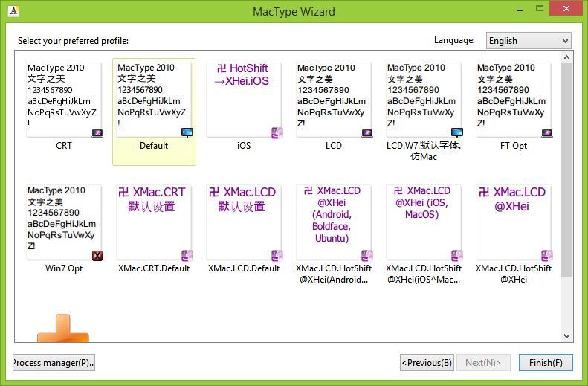
Task: Click the orange partially visible profile icon
Action: 63,329
